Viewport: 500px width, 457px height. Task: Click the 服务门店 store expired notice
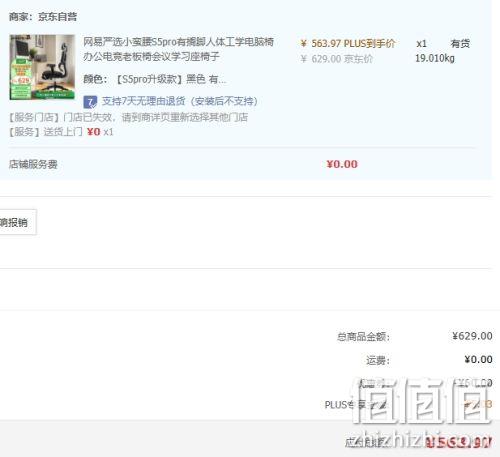pyautogui.click(x=128, y=117)
